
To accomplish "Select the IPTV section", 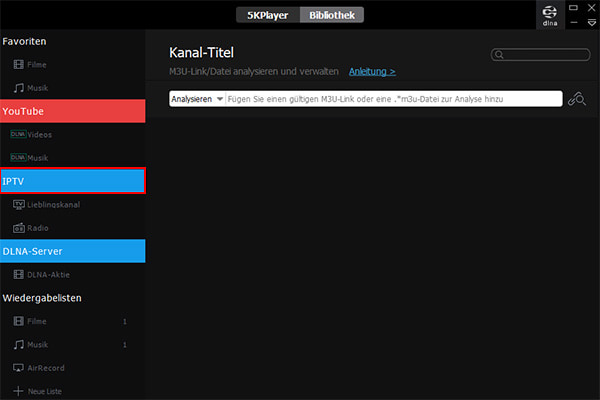I will click(73, 181).
